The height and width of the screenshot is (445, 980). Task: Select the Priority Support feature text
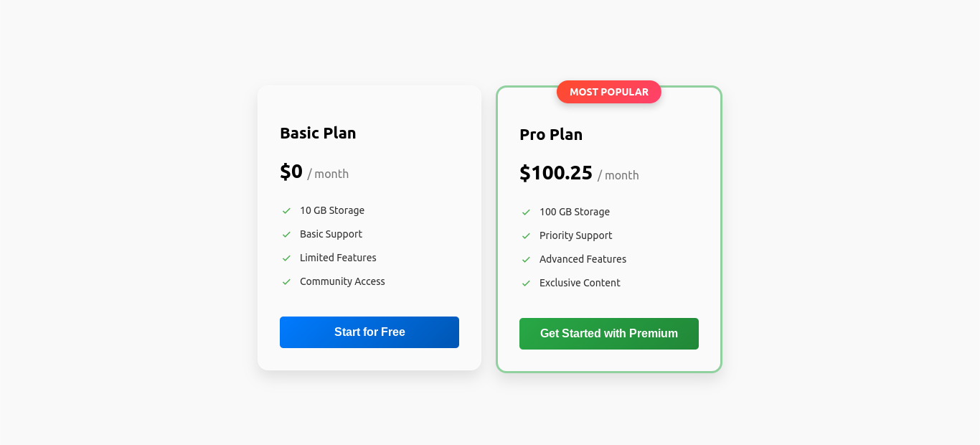click(575, 235)
